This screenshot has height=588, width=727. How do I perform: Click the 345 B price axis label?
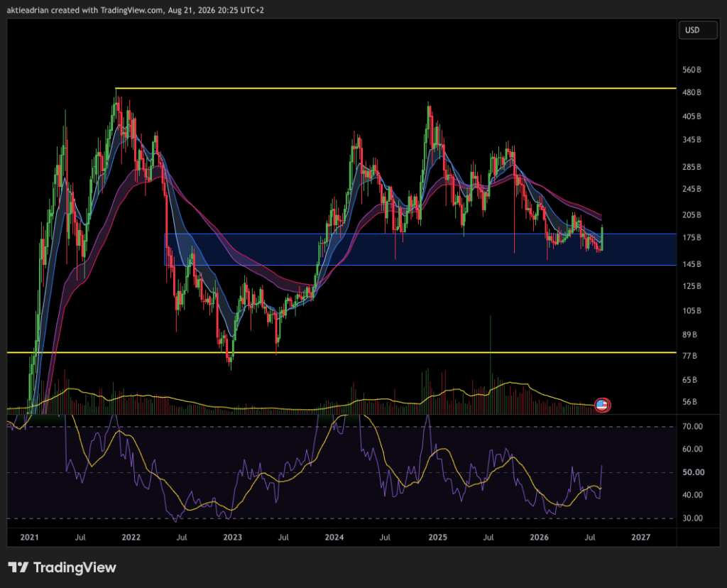[692, 140]
